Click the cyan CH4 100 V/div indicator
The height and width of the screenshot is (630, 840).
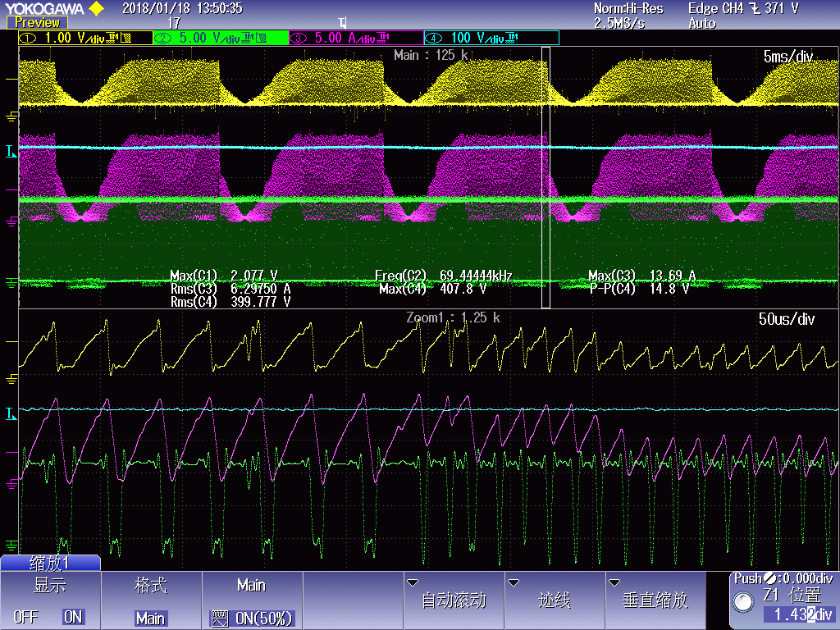coord(490,38)
